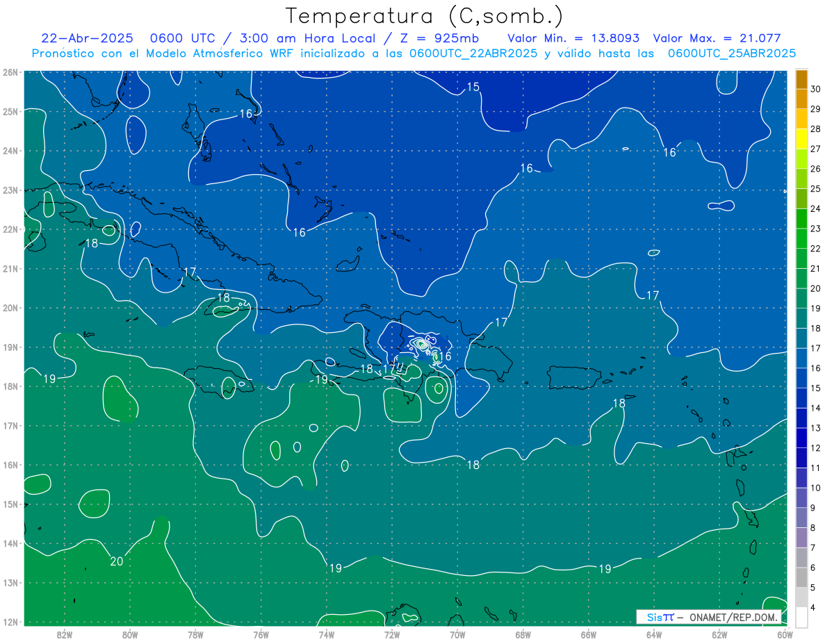
Task: Click the dark blue swatch between 12 and 13
Action: [x=801, y=438]
